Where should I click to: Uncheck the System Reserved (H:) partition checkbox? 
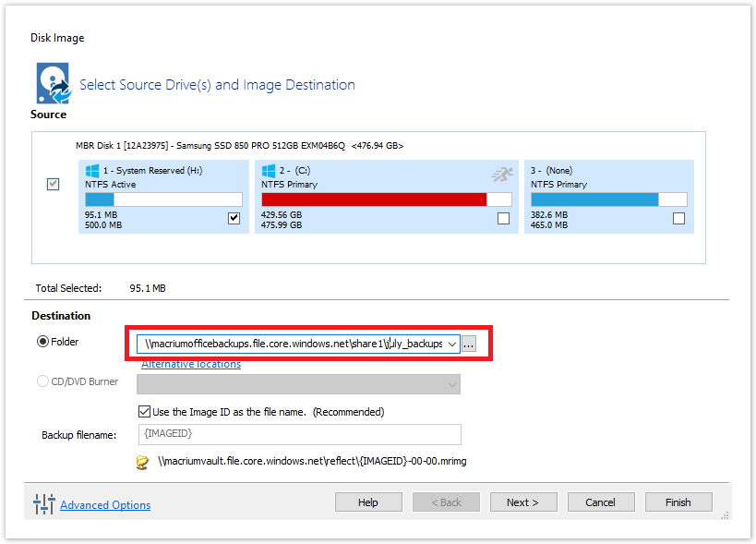[x=234, y=219]
